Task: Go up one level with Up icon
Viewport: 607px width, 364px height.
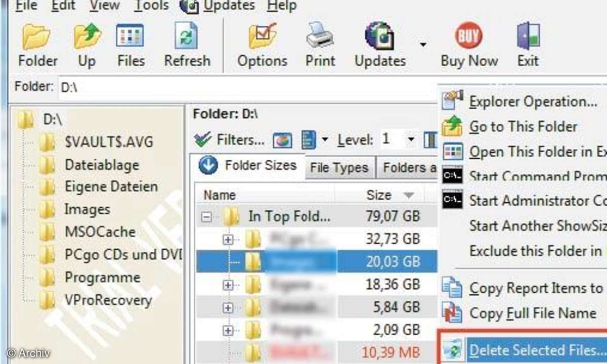Action: [x=86, y=37]
